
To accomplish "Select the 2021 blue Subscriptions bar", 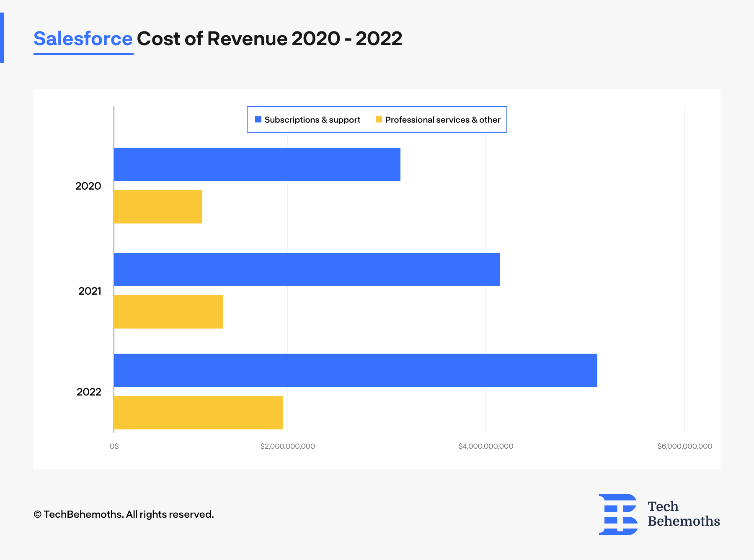I will [307, 270].
